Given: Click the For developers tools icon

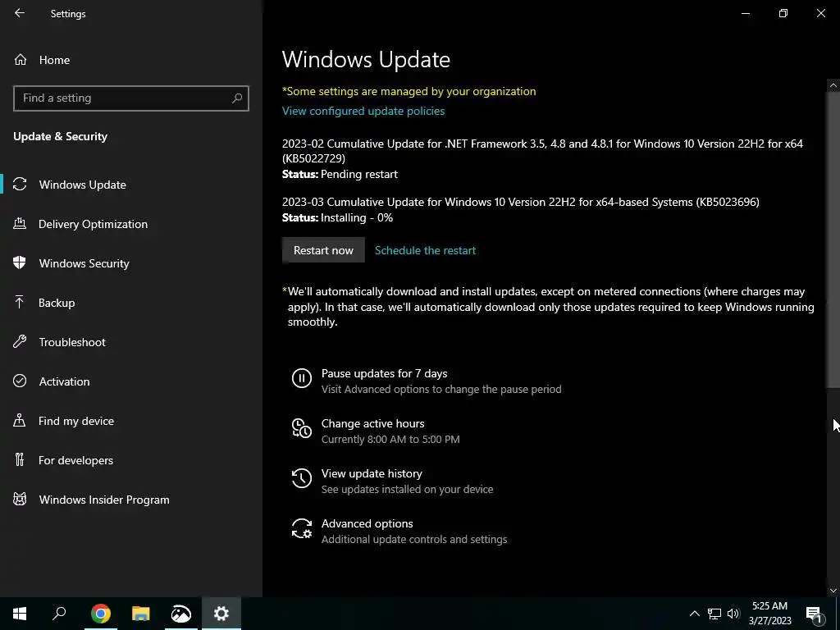Looking at the screenshot, I should [x=20, y=459].
